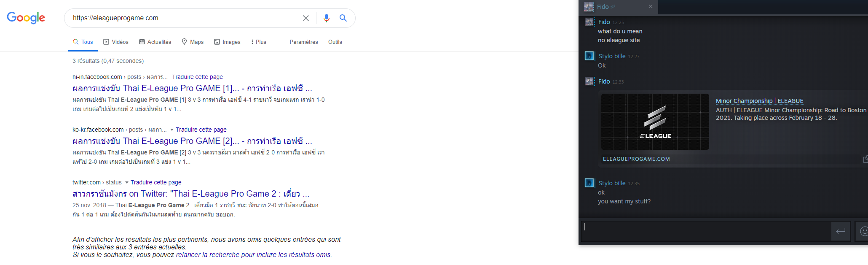Screen dimensions: 868x265
Task: Close the Fido chat tab
Action: pos(651,6)
